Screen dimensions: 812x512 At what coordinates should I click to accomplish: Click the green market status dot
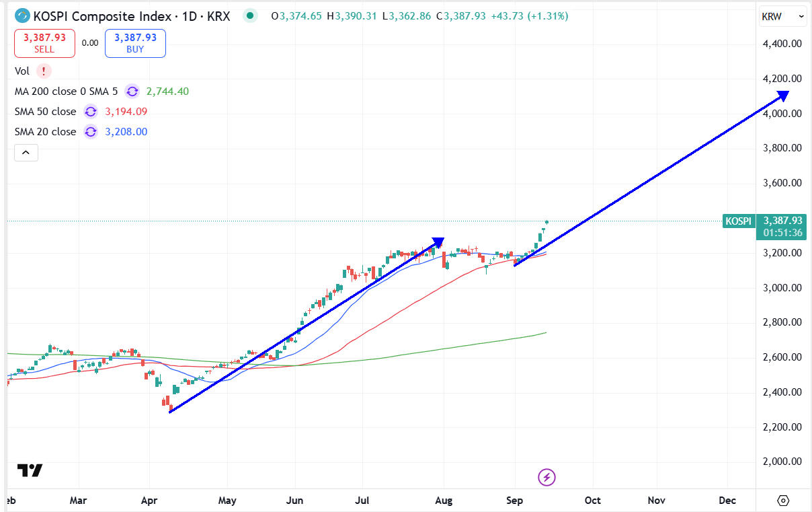[251, 15]
